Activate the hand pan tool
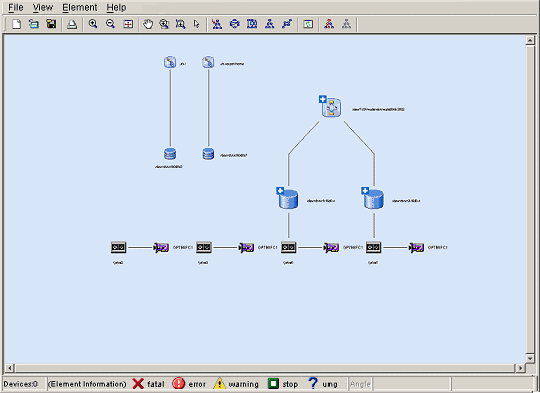The image size is (540, 393). (x=148, y=24)
